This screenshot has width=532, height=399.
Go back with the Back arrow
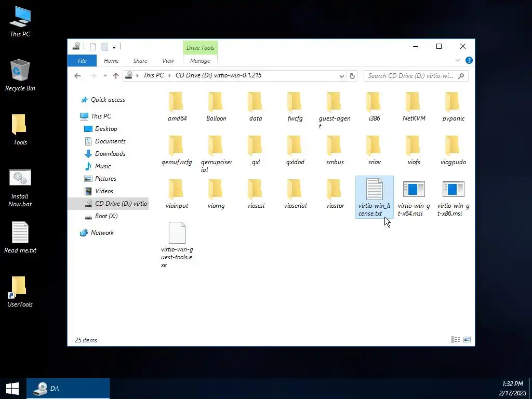(77, 76)
